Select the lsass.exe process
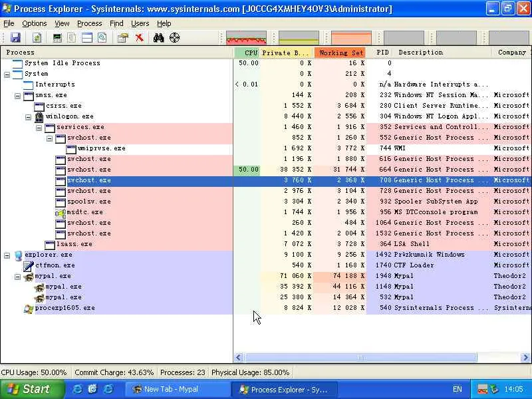Screen dimensions: 532x399 point(266,244)
